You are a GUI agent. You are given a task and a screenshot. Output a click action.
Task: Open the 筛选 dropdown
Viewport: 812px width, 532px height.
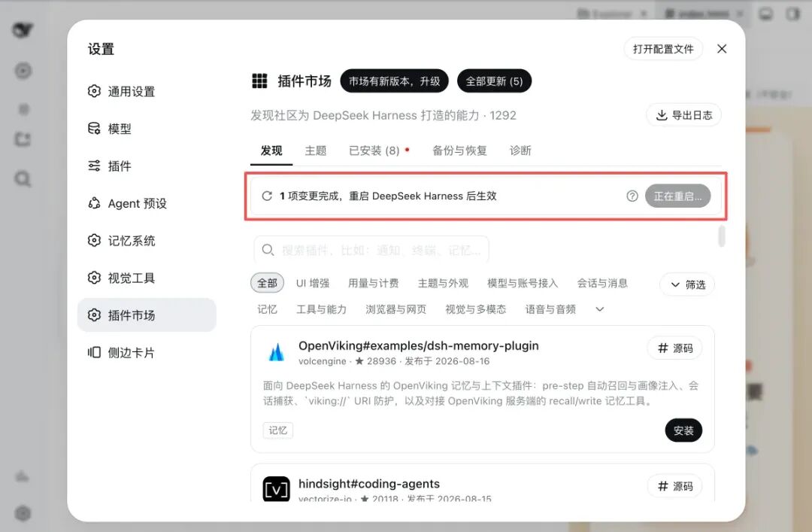click(687, 284)
